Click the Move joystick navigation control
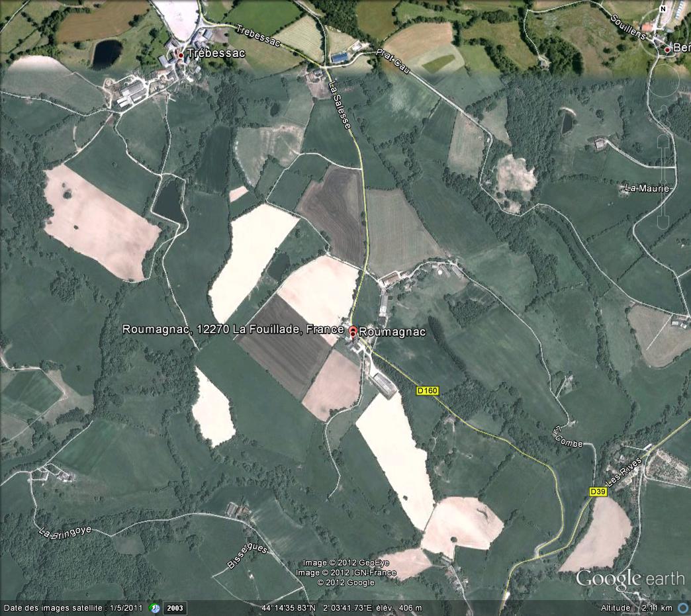 click(x=664, y=81)
